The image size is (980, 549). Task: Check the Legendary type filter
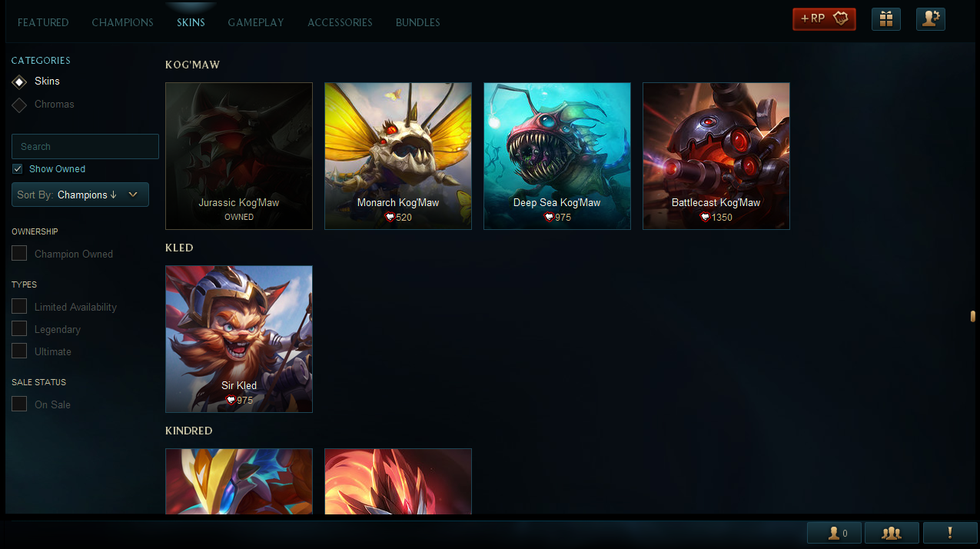coord(19,329)
